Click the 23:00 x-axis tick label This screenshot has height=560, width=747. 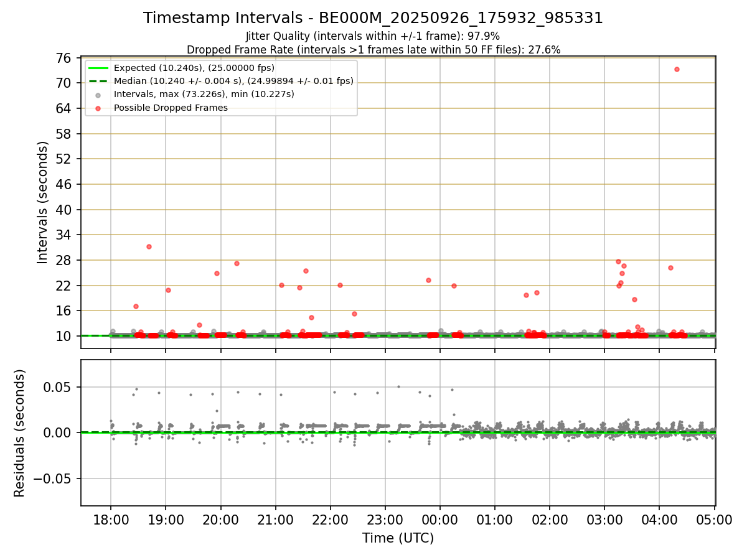click(x=385, y=520)
